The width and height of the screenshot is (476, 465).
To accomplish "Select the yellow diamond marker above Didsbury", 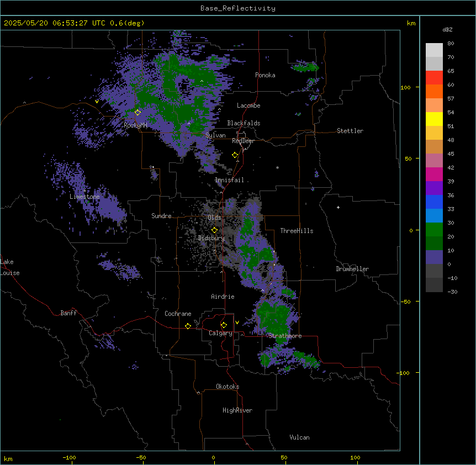I will point(214,230).
